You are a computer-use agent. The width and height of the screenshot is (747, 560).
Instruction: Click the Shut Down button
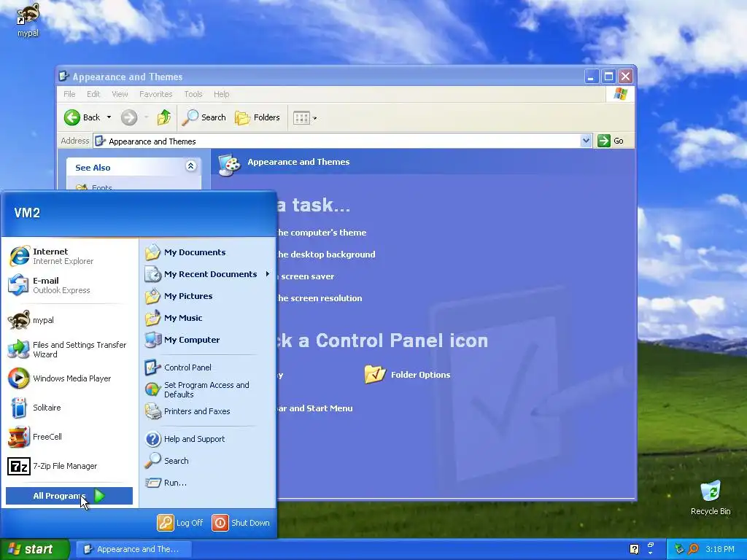[x=241, y=523]
